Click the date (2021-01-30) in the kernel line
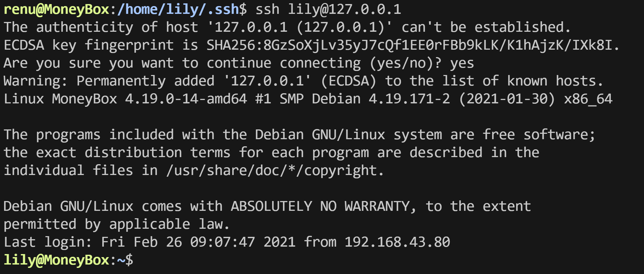Screen dimensions: 644x274 coord(507,99)
